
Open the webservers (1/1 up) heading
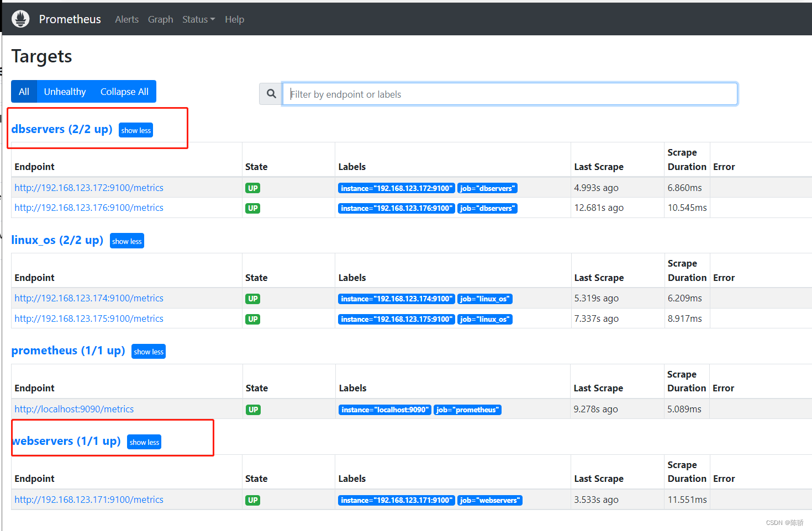point(66,441)
